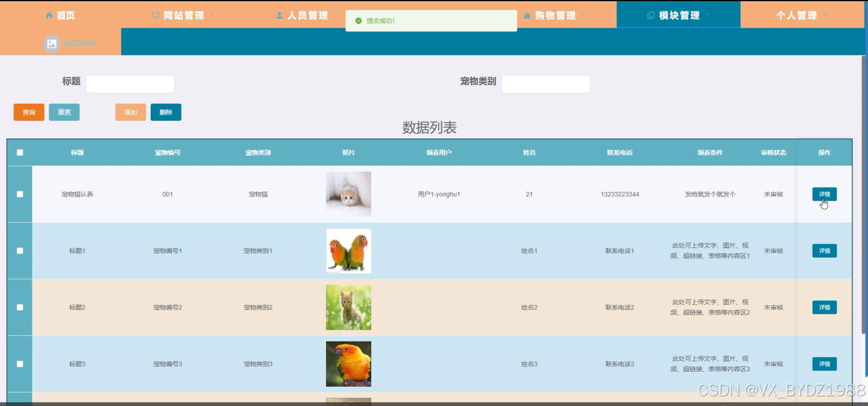Click the orange parrot photo in 标题3 row
The height and width of the screenshot is (406, 868).
[348, 364]
